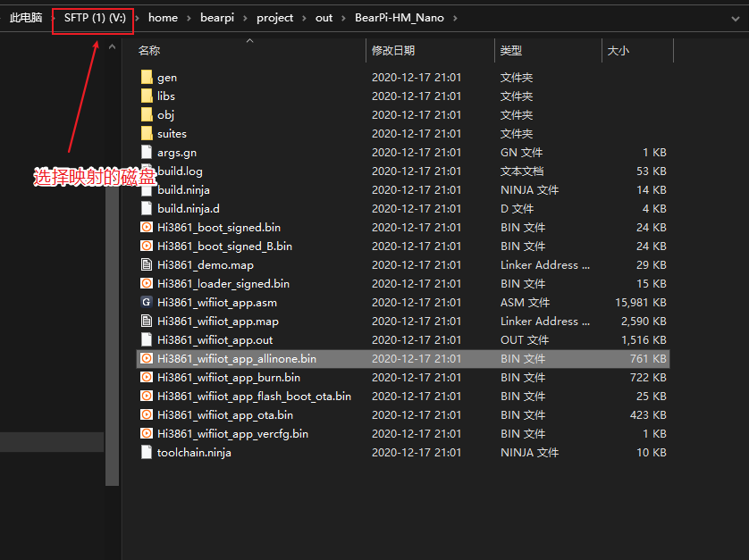Select the build.log file name
Viewport: 749px width, 560px height.
pos(180,171)
